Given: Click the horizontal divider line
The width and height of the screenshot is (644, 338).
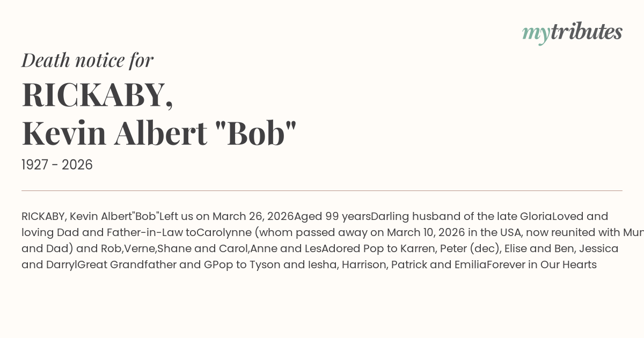Looking at the screenshot, I should click(x=322, y=190).
